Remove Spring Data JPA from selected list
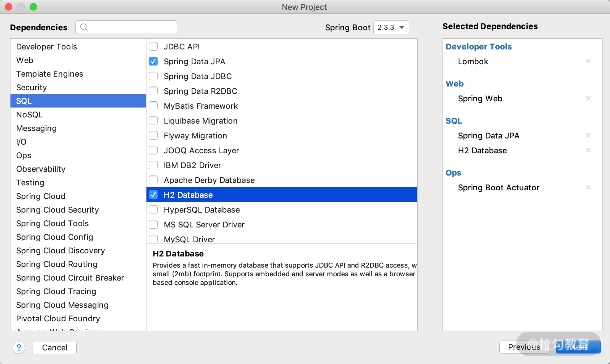610x364 pixels. (x=588, y=135)
